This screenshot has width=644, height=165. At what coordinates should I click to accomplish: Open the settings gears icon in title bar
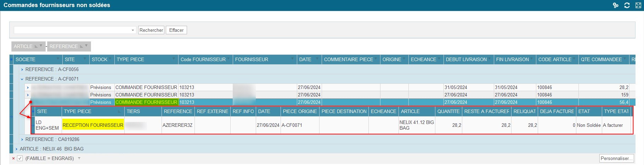click(616, 5)
